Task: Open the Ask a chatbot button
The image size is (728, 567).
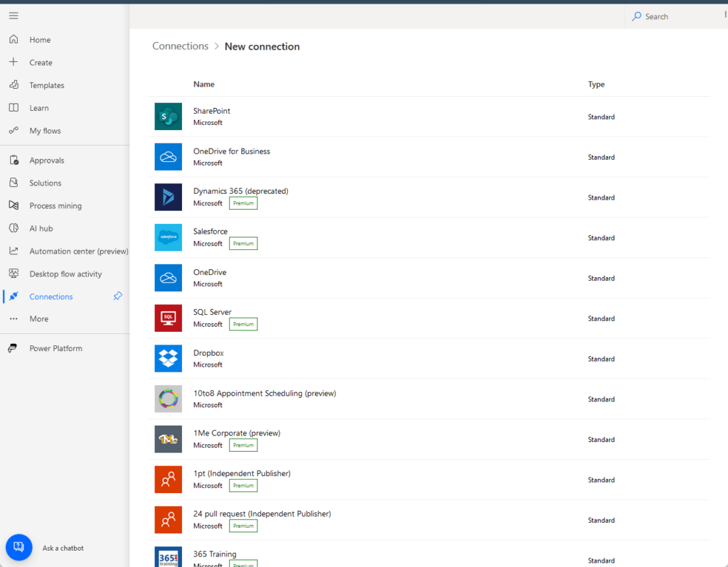Action: (19, 548)
